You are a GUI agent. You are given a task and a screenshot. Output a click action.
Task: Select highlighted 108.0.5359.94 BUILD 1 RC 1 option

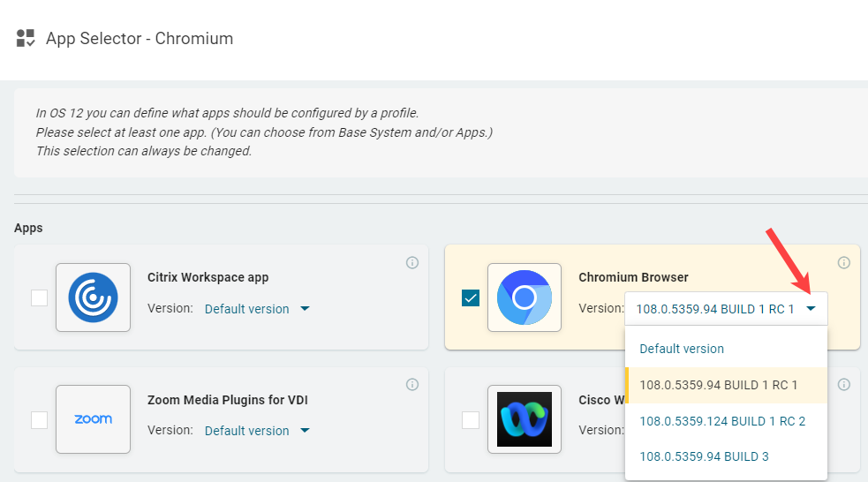point(718,385)
